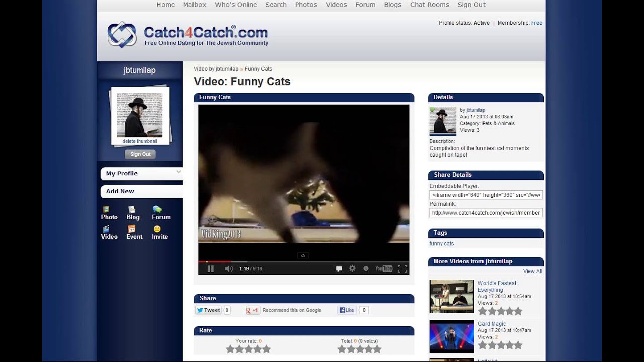Pause the Funny Cats video

point(210,269)
